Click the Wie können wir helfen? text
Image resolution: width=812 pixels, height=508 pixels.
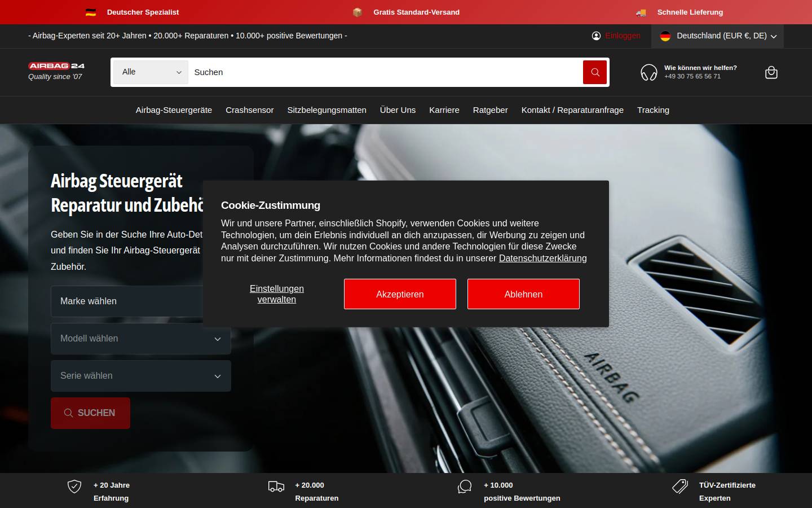[x=700, y=68]
